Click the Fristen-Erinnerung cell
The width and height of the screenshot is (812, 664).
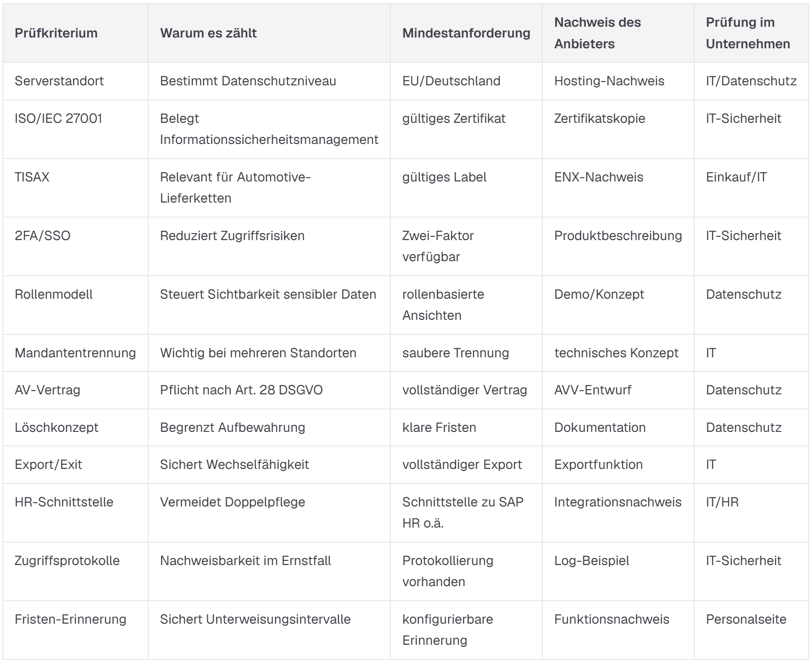point(70,619)
